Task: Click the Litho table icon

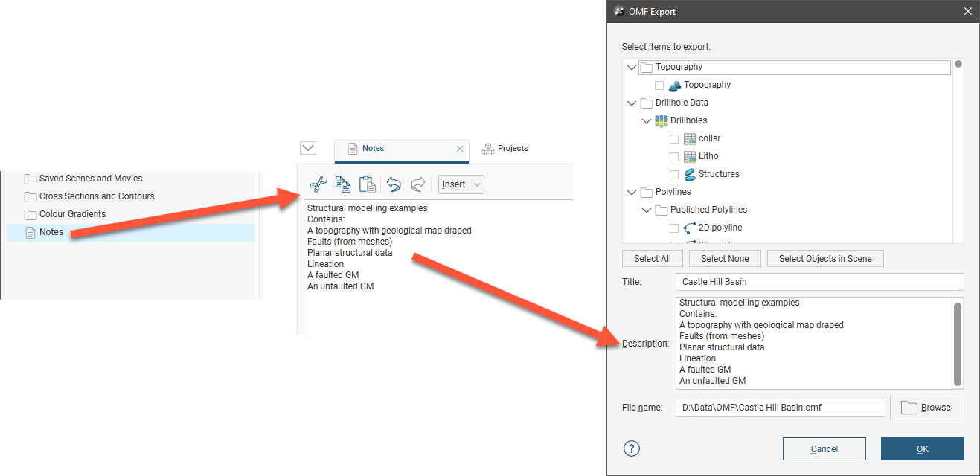Action: [690, 157]
